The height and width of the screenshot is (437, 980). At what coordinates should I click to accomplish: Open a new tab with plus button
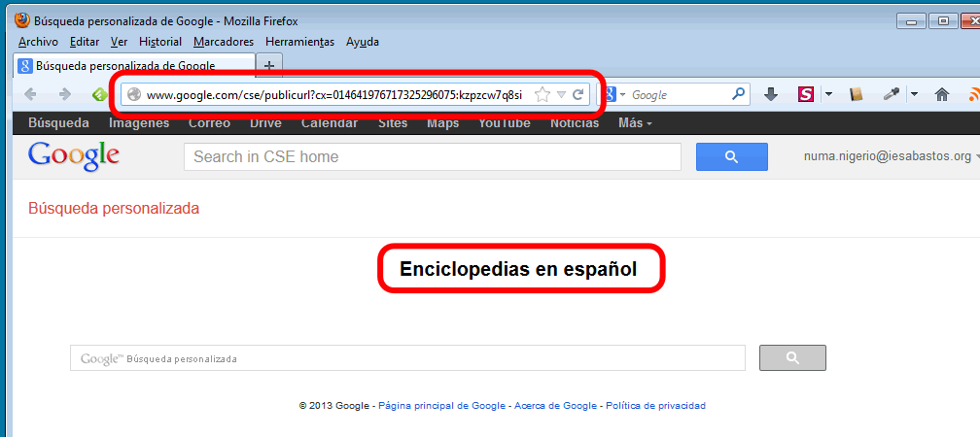click(x=269, y=66)
